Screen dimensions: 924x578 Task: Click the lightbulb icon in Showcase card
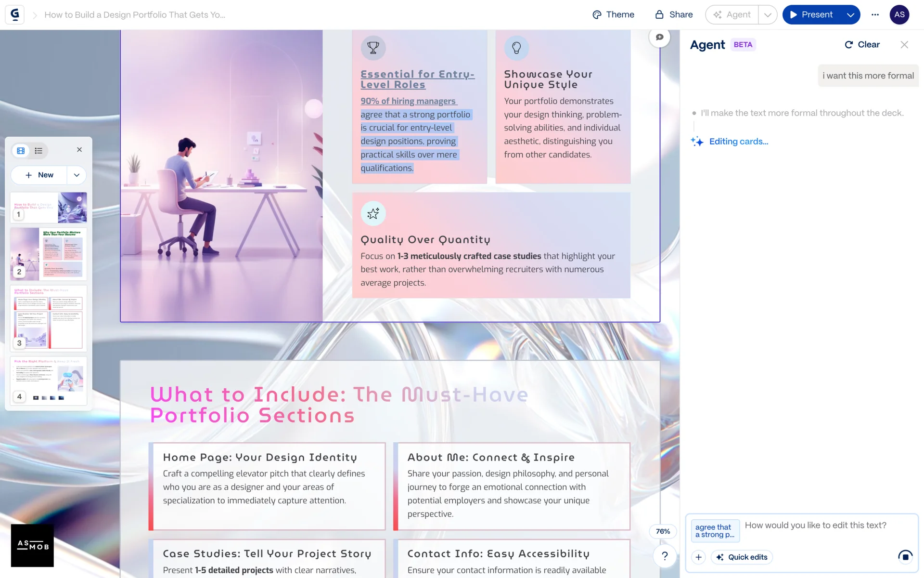tap(516, 48)
